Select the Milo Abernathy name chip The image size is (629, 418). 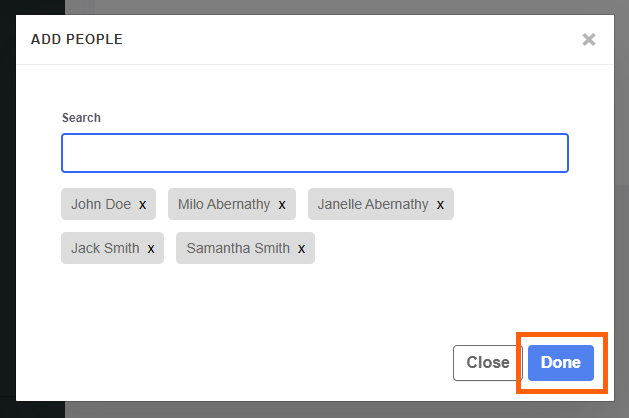click(x=223, y=204)
